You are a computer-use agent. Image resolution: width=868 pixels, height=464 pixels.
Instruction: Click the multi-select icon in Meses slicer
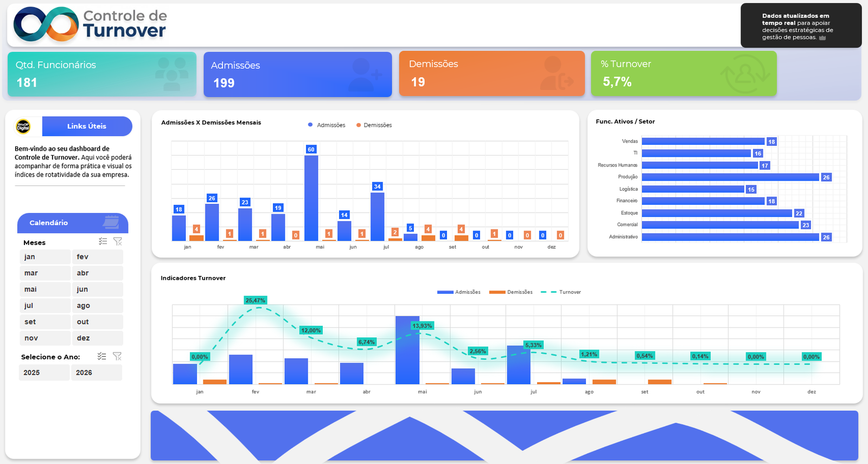(103, 242)
